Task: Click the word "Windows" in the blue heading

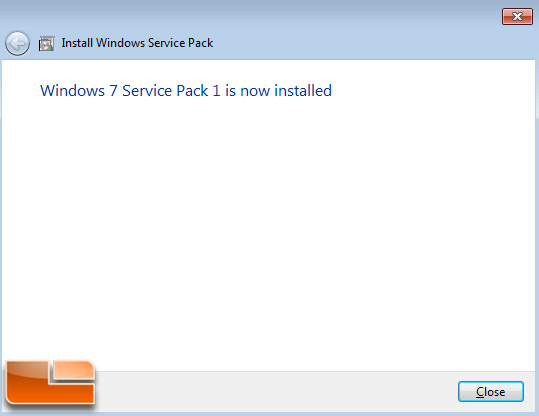Action: (73, 91)
